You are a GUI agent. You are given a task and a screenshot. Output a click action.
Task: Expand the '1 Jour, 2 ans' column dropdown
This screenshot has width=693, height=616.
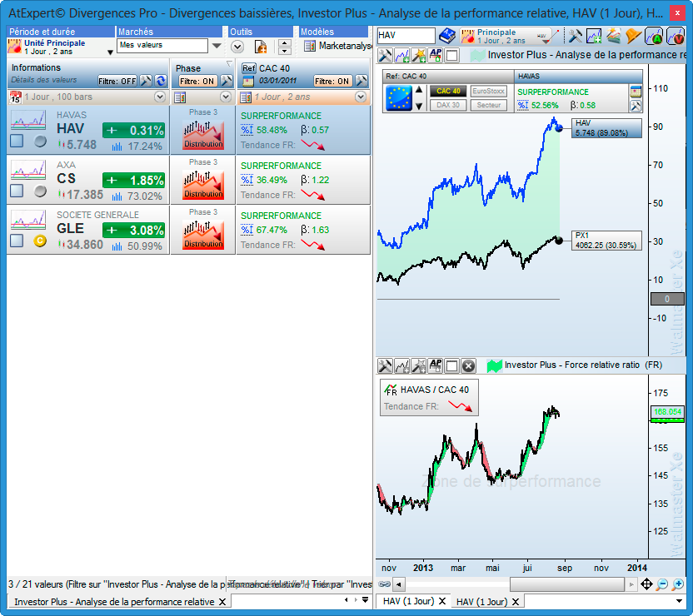(x=361, y=97)
